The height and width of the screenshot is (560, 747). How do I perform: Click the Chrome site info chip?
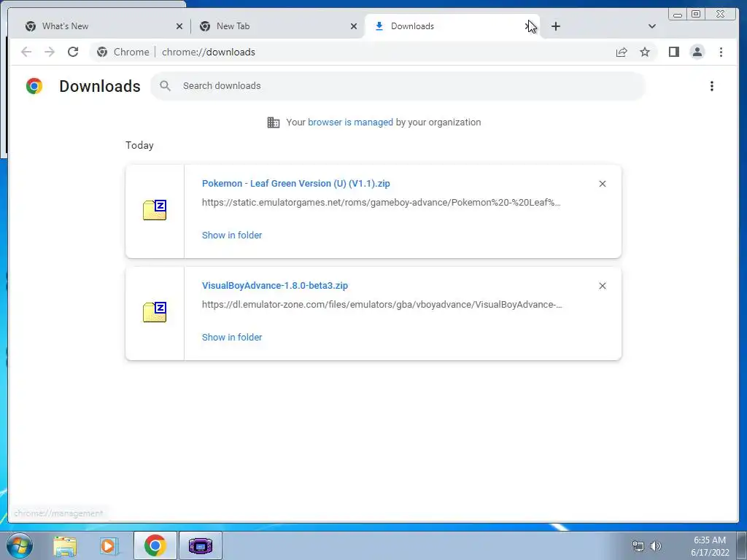(x=123, y=52)
